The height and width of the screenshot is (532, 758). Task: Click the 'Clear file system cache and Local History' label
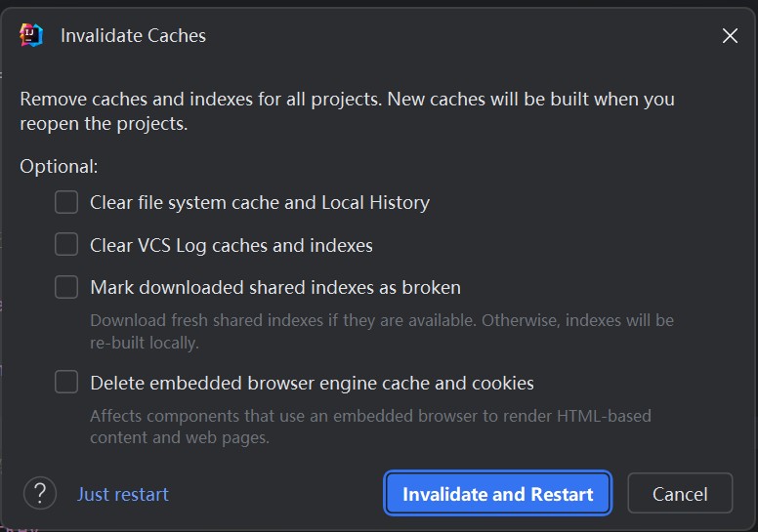point(260,202)
